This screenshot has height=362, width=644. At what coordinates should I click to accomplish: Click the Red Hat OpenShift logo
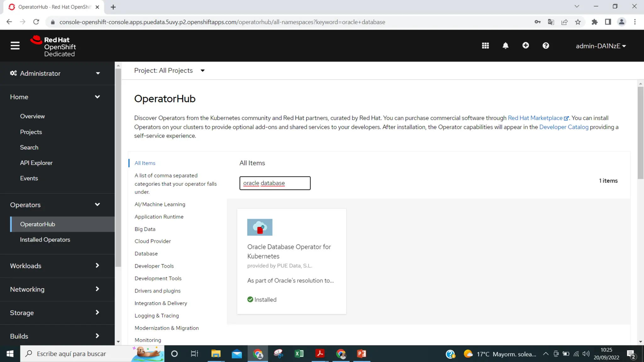point(53,46)
